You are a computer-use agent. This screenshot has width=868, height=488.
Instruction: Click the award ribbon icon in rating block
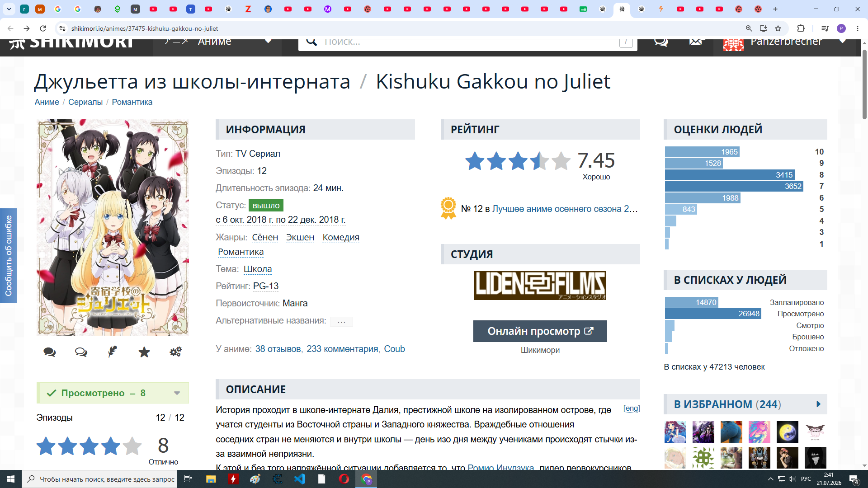click(448, 208)
